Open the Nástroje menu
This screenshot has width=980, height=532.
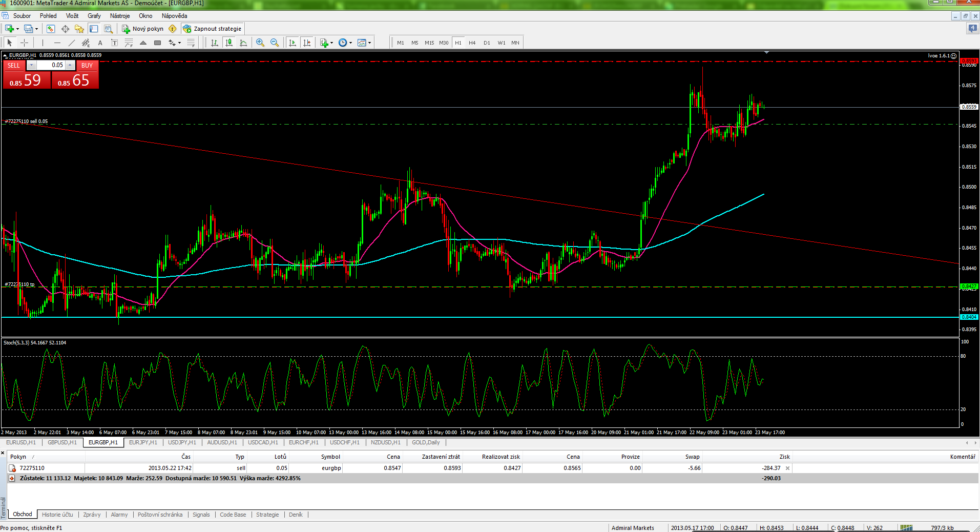point(120,16)
